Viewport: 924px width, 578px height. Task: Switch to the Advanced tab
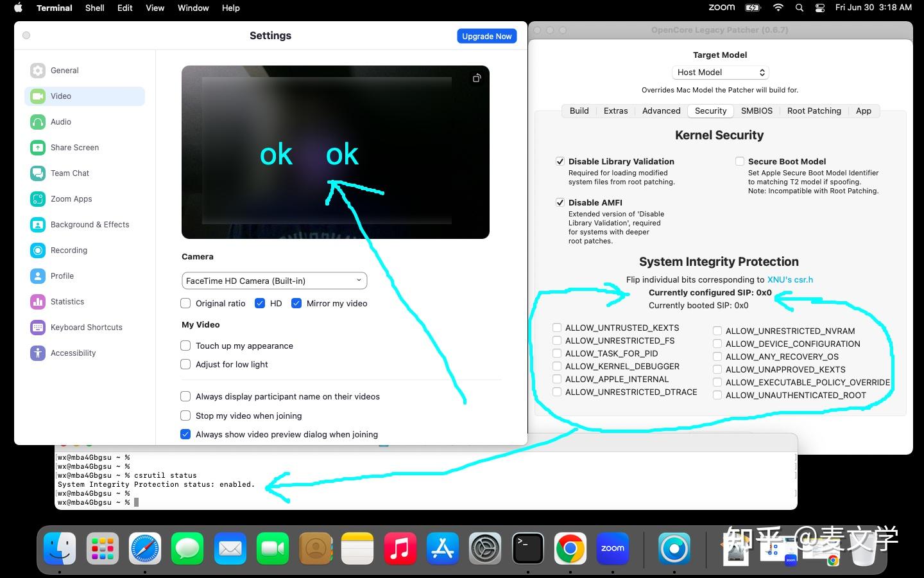coord(661,110)
